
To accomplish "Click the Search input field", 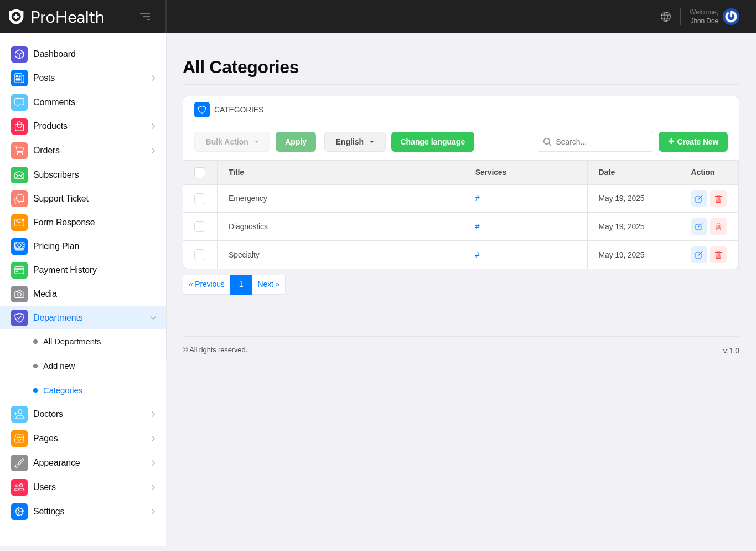I will click(601, 142).
